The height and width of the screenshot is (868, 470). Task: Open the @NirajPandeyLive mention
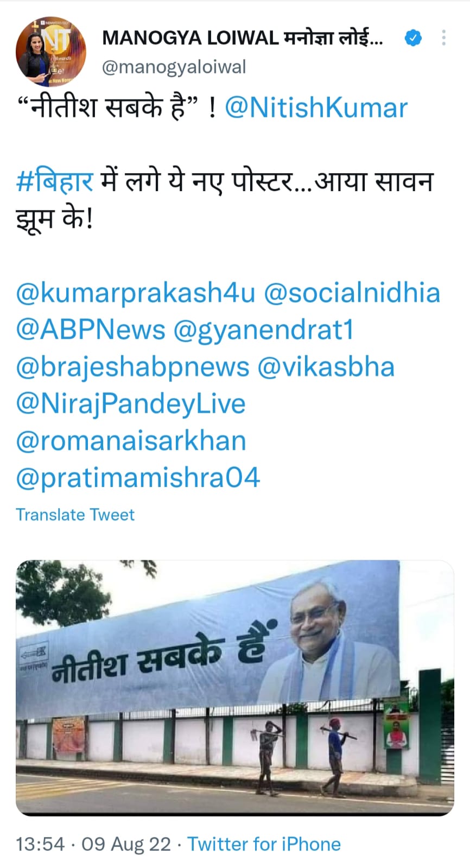point(131,404)
